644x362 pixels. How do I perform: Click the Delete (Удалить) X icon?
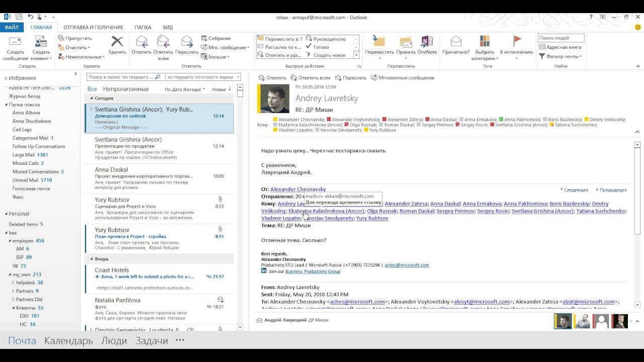click(117, 42)
